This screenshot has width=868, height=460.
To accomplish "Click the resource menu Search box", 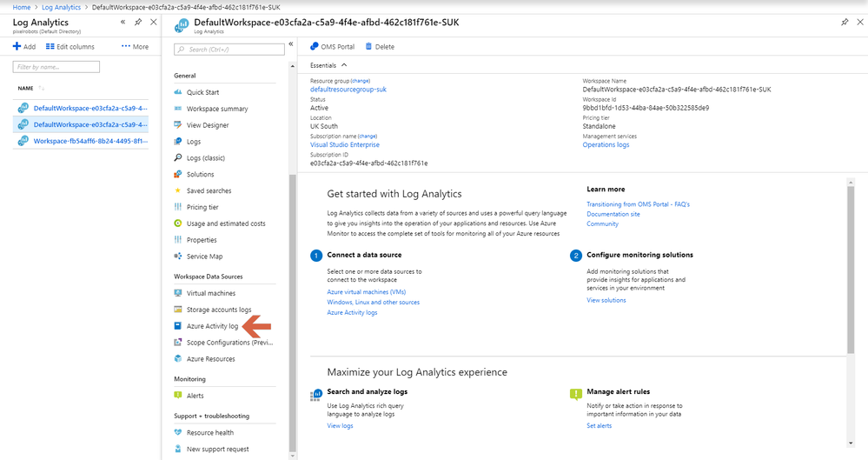I will pos(229,50).
